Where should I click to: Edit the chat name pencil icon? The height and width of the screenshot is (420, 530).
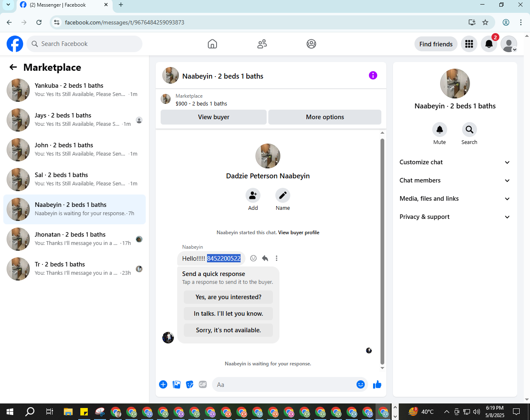tap(283, 195)
